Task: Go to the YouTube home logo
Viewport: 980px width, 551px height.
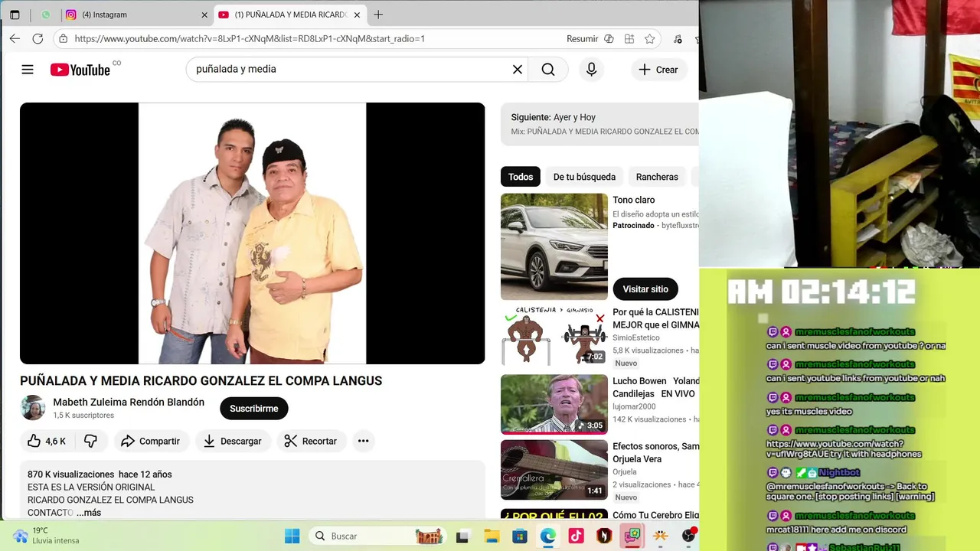Action: pos(80,70)
